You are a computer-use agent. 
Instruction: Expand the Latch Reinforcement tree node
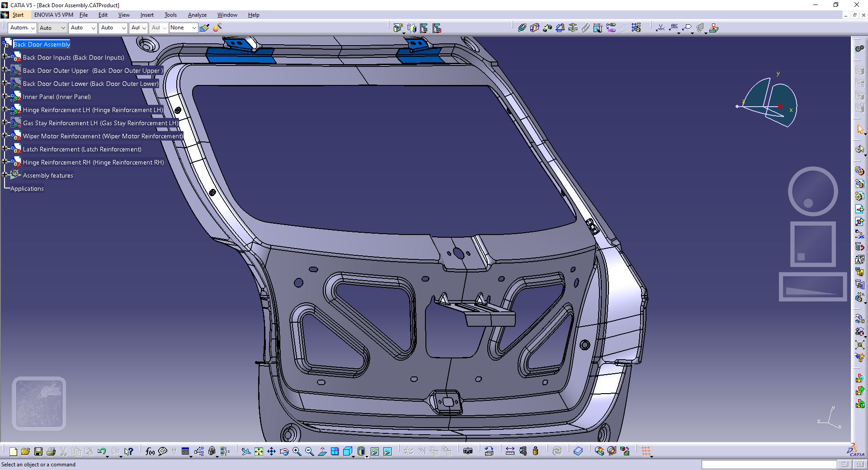(5, 149)
